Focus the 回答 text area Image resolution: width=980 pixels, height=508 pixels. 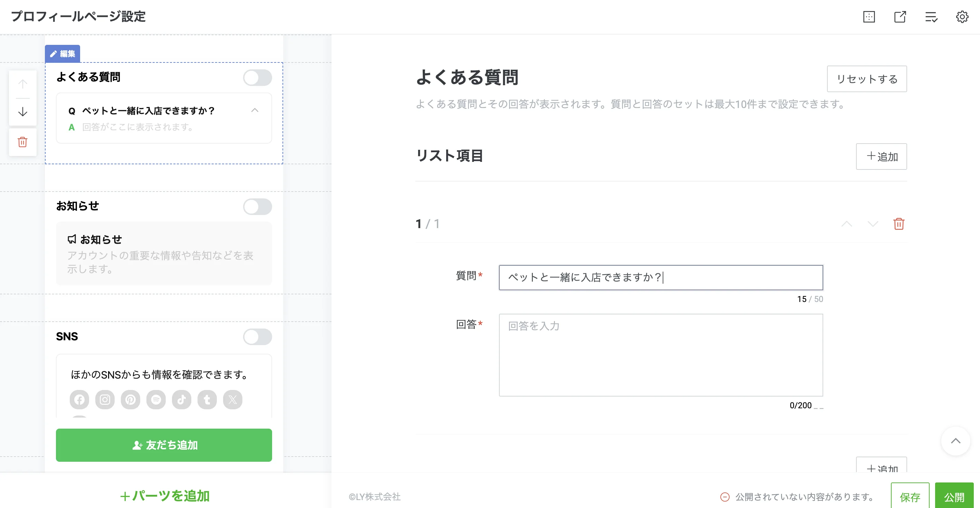pos(661,355)
